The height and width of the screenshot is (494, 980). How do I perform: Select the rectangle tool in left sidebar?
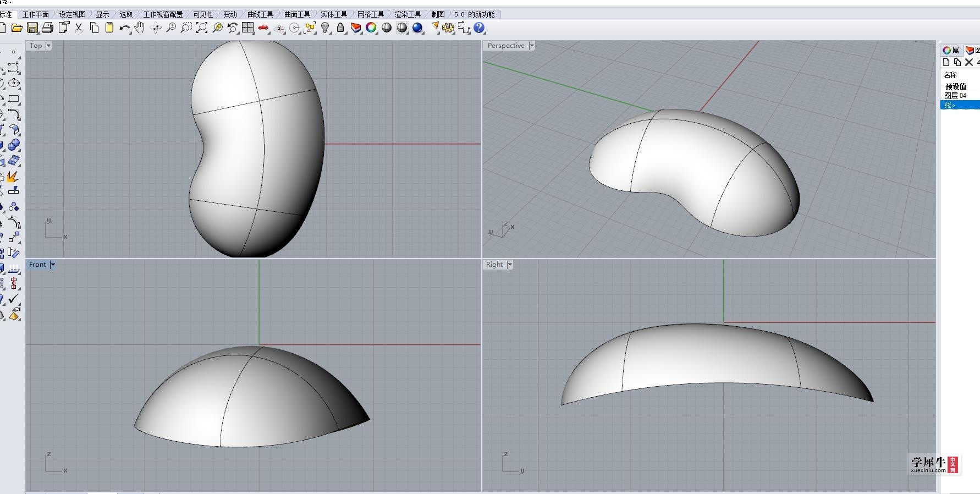[14, 99]
